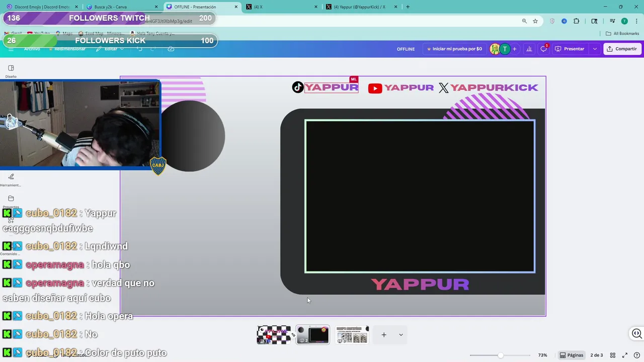Open Canva analytics bar chart icon

(529, 49)
